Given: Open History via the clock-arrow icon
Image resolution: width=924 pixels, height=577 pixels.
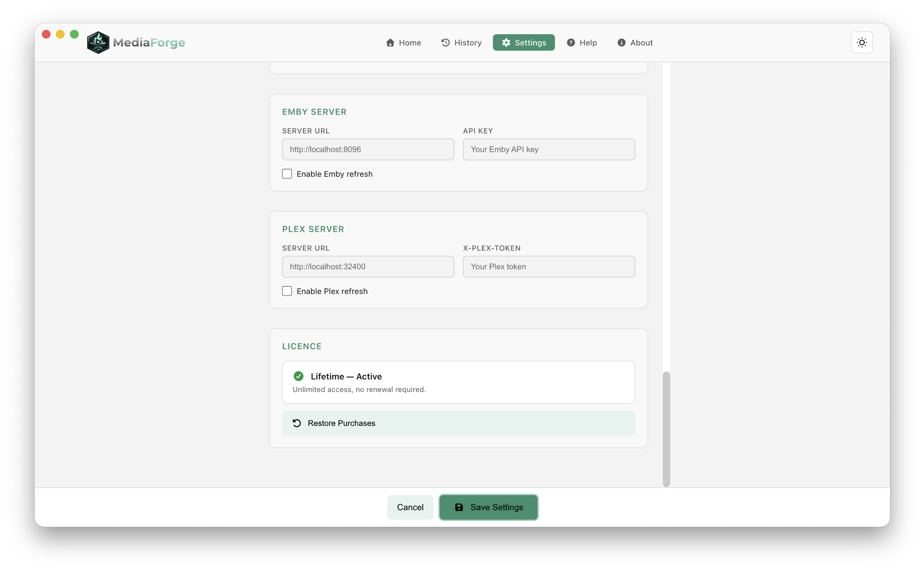Looking at the screenshot, I should coord(446,42).
